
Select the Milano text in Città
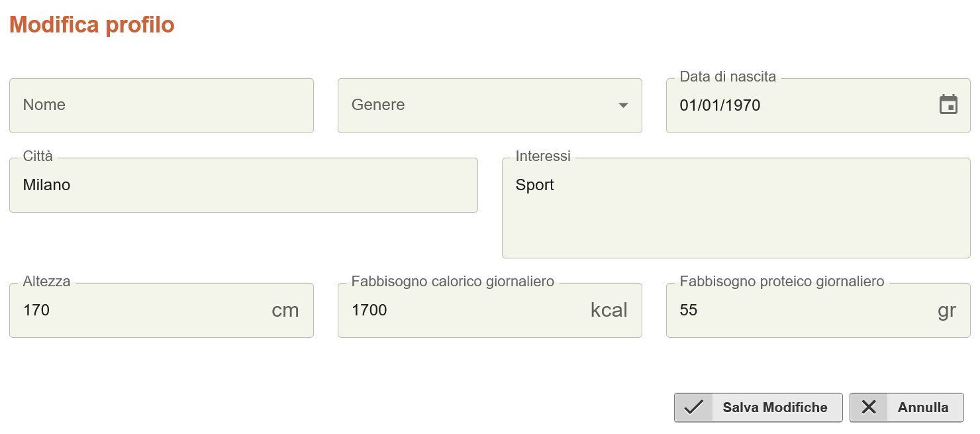46,185
